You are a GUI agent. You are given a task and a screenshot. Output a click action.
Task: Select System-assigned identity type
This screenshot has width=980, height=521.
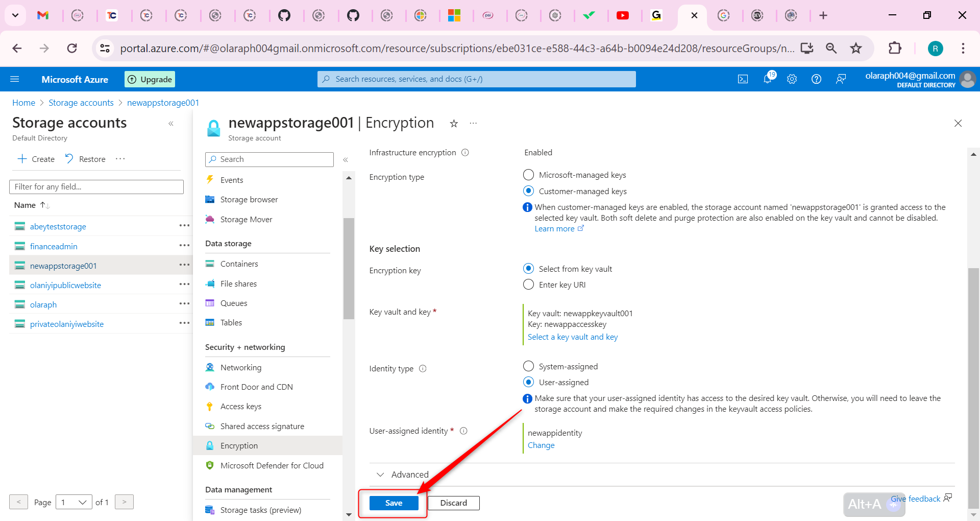tap(528, 366)
